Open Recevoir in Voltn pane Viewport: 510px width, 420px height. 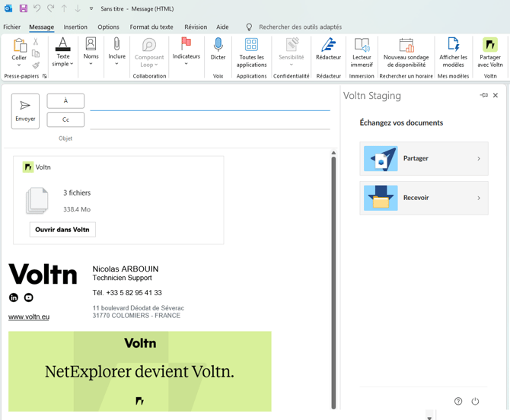tap(424, 198)
